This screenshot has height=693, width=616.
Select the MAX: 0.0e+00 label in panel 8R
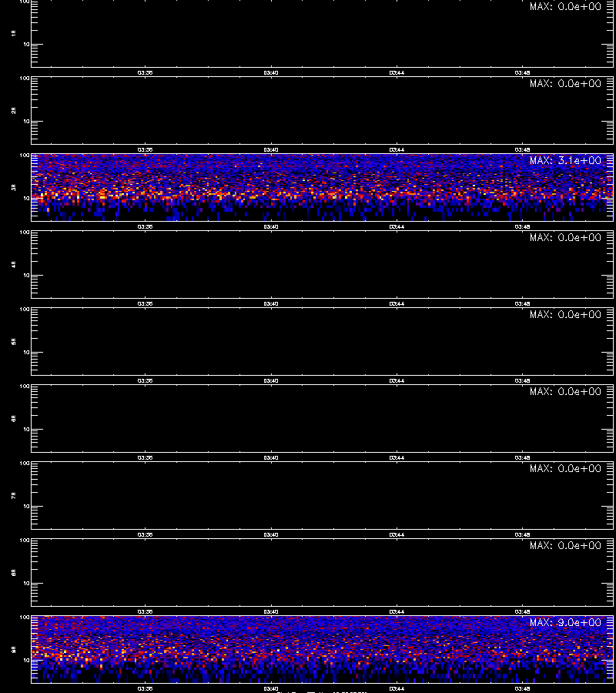565,545
